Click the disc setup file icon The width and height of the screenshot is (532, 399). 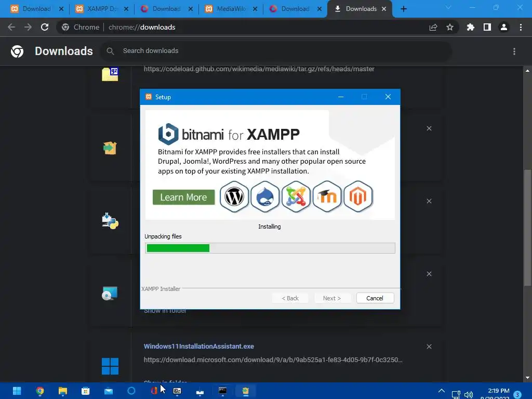(110, 294)
